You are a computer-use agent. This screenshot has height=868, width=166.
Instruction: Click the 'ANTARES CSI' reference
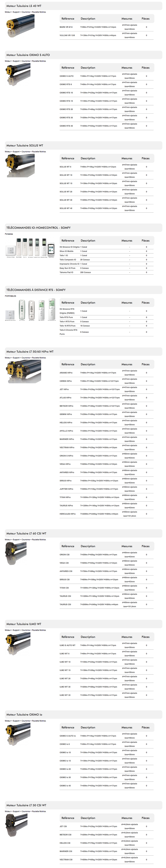(x=66, y=571)
